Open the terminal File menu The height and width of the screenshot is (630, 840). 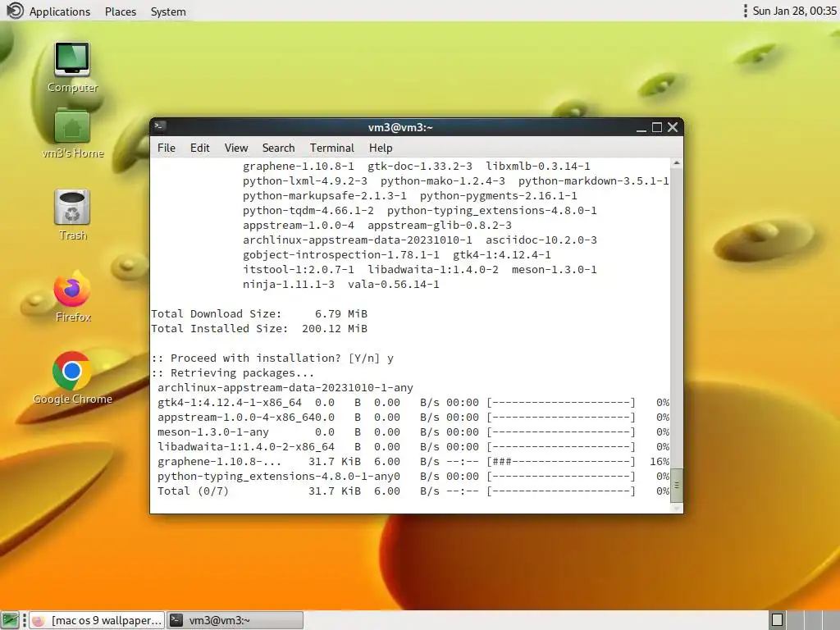[x=166, y=148]
